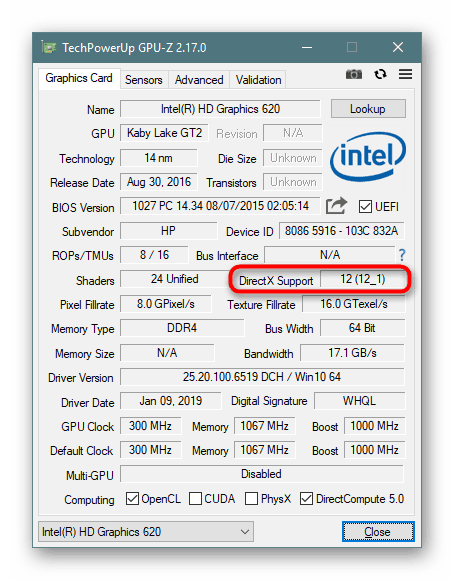Click the ROPs/TMUs value 8 / 16
The width and height of the screenshot is (454, 580).
[154, 255]
